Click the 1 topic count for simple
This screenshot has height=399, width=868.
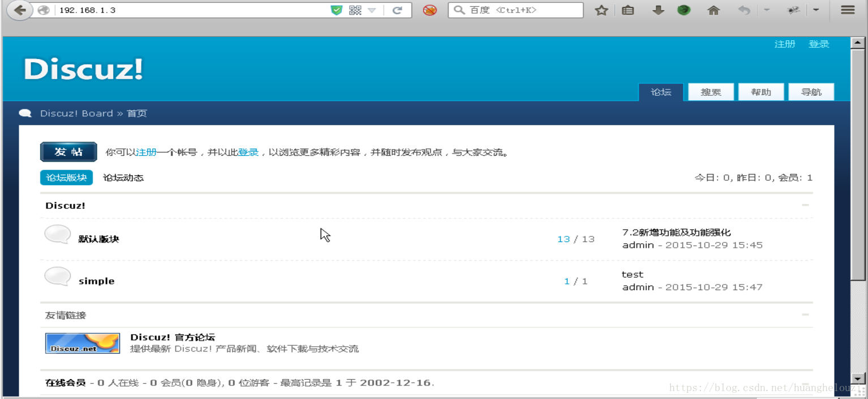[x=567, y=281]
